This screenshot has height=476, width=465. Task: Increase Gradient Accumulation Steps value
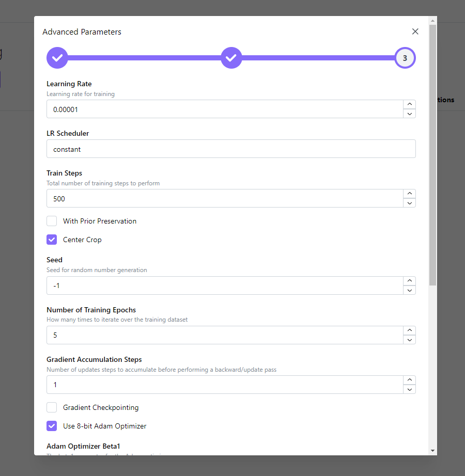pos(409,380)
